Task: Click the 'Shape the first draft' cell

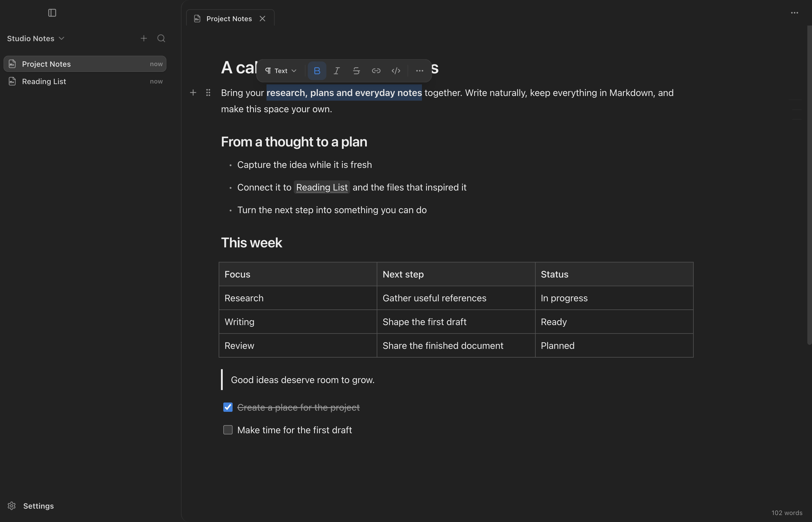Action: click(x=456, y=322)
